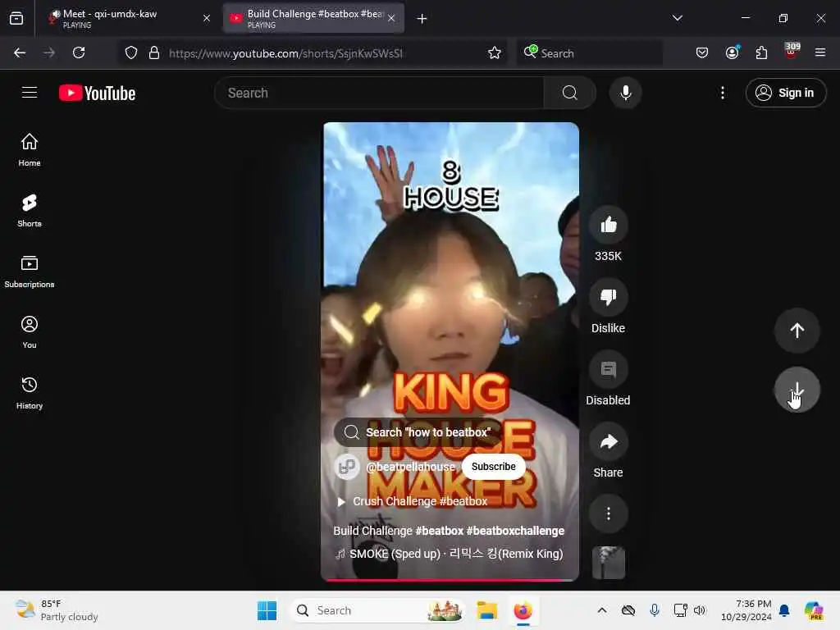The width and height of the screenshot is (840, 630).
Task: Click the Windows taskbar search box
Action: pyautogui.click(x=378, y=610)
